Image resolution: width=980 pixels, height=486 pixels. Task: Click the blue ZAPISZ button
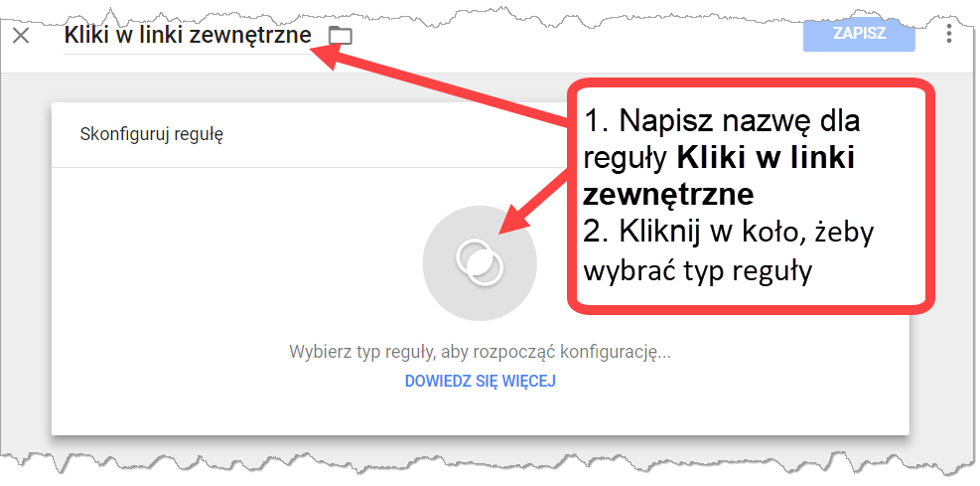[859, 34]
